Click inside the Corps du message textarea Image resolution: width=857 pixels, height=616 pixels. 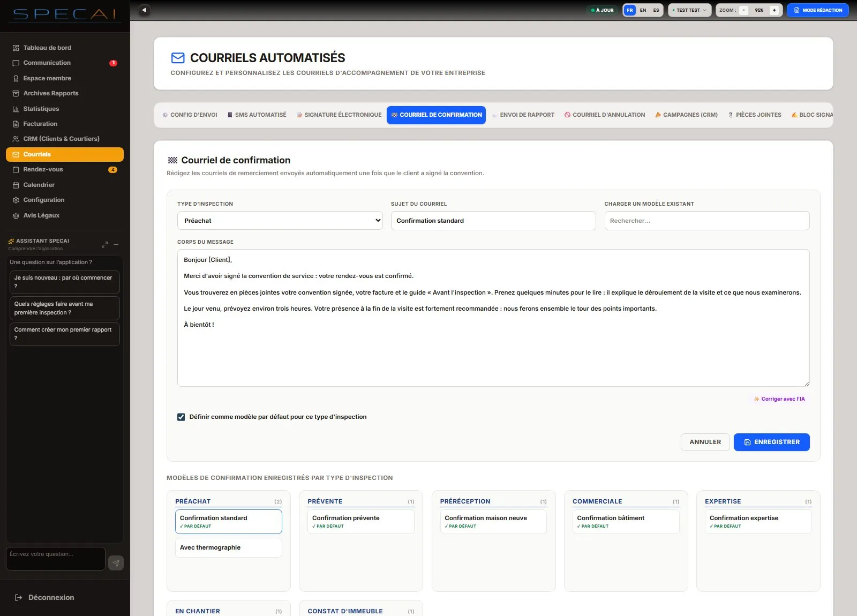(x=493, y=318)
